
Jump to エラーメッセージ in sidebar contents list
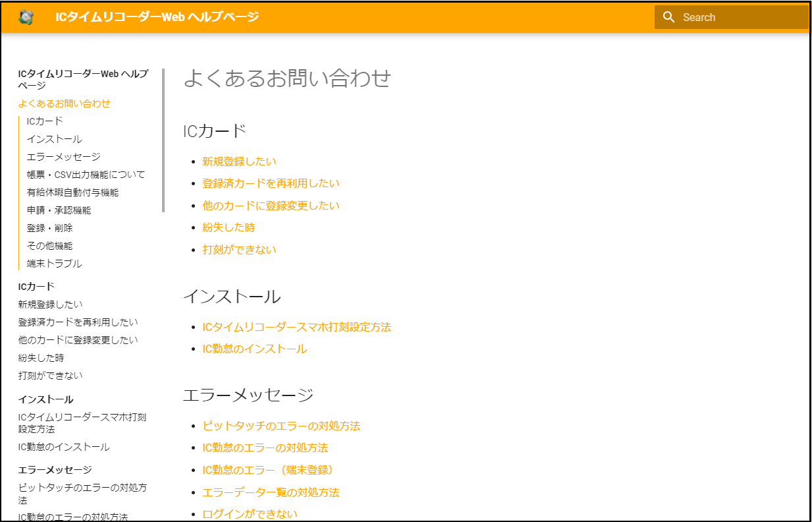click(64, 157)
